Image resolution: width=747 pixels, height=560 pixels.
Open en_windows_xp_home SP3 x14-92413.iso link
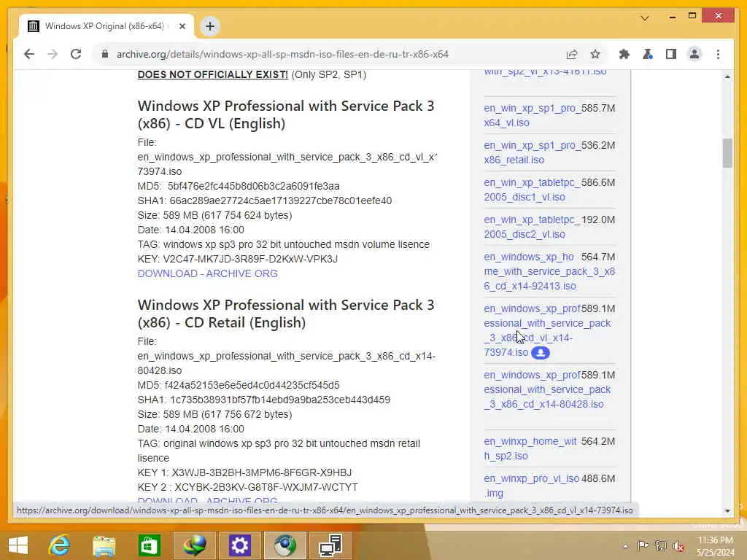pos(549,271)
